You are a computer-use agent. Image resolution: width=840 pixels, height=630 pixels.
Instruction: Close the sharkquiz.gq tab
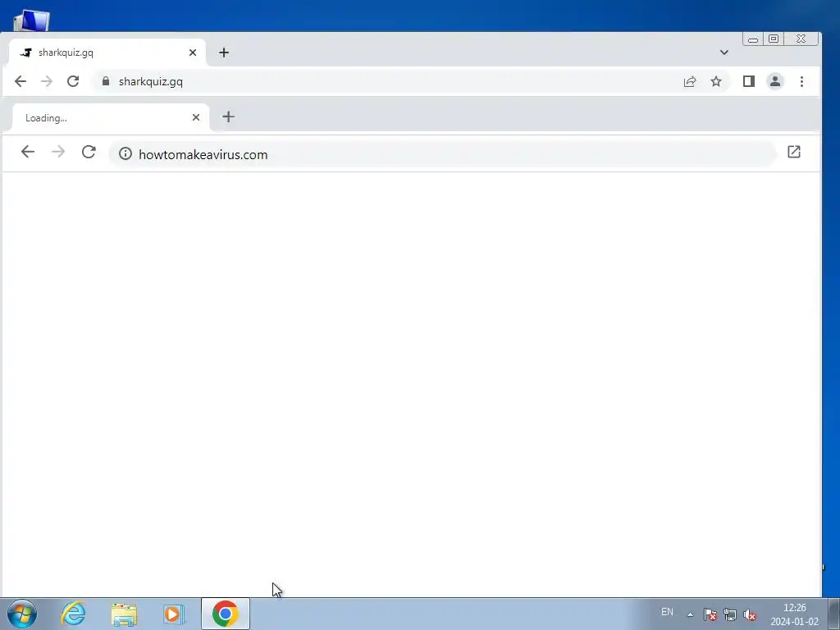click(x=193, y=52)
